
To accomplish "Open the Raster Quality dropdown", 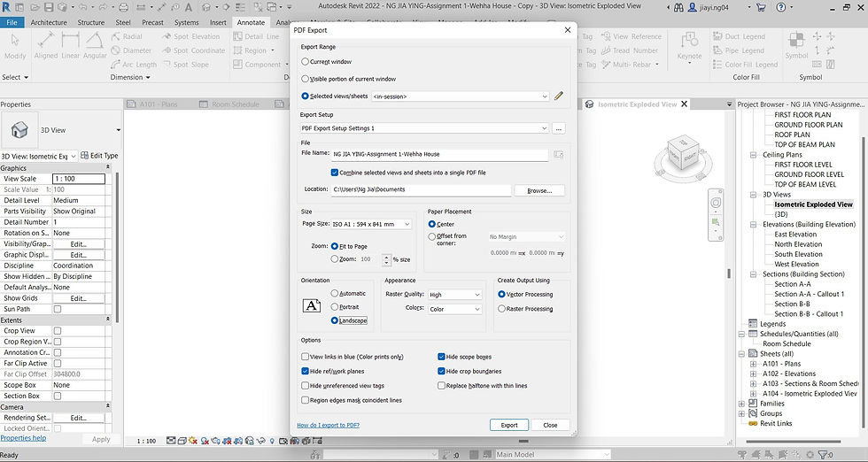I will tap(454, 295).
